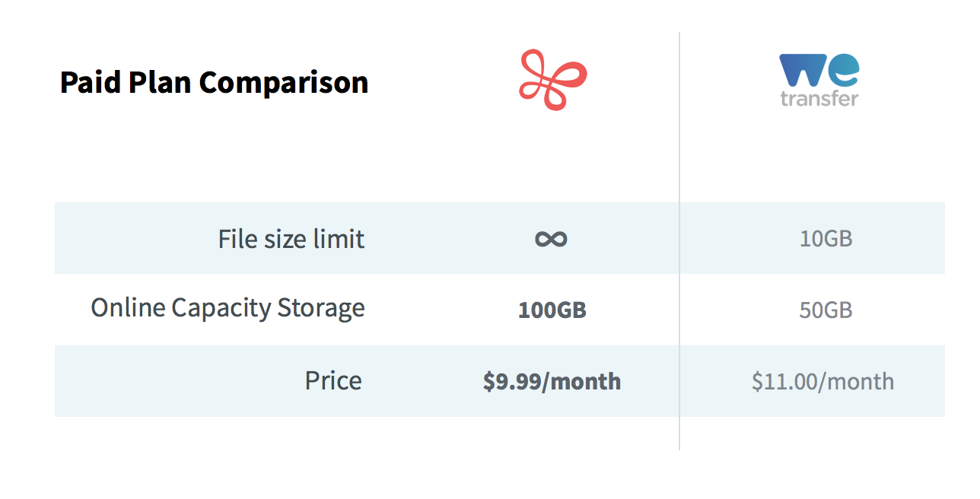The width and height of the screenshot is (980, 499).
Task: Click the word "Online" in storage label
Action: click(x=128, y=308)
